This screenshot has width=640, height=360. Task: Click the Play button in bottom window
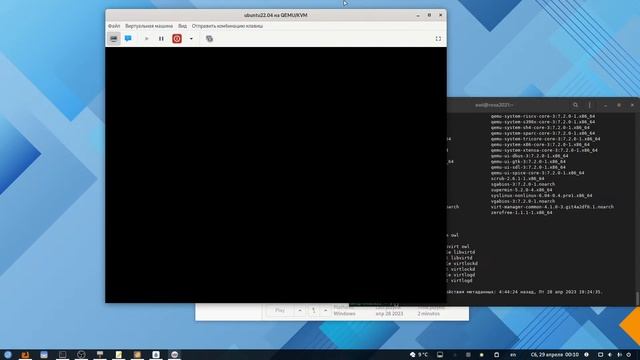(x=280, y=311)
